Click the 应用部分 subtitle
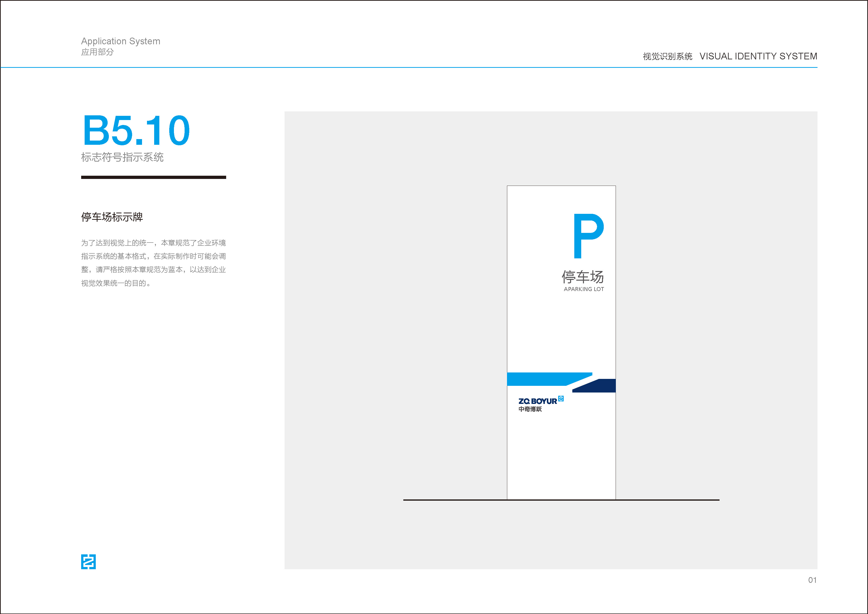Screen dimensions: 868x614 pyautogui.click(x=97, y=52)
